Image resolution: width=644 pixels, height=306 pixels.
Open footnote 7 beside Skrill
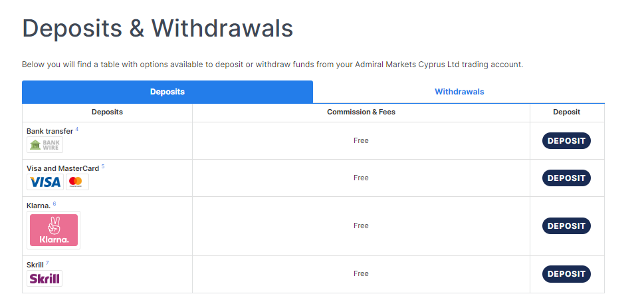[47, 263]
